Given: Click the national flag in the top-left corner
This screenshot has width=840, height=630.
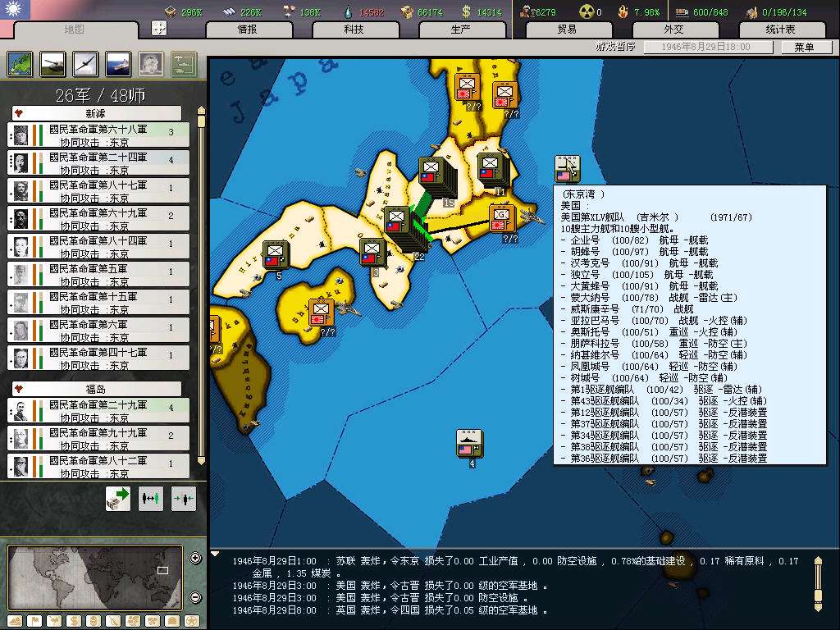Looking at the screenshot, I should click(15, 9).
